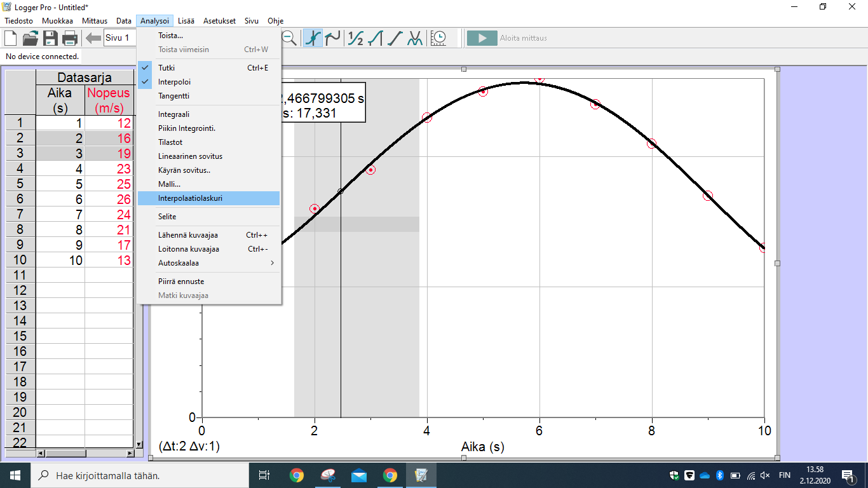Click the zoom out magnifier icon

point(289,38)
